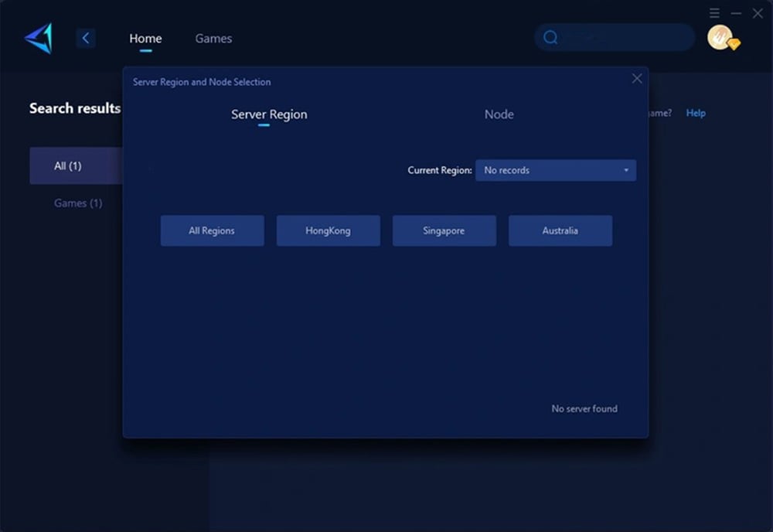Click the search magnifier icon

pyautogui.click(x=550, y=37)
